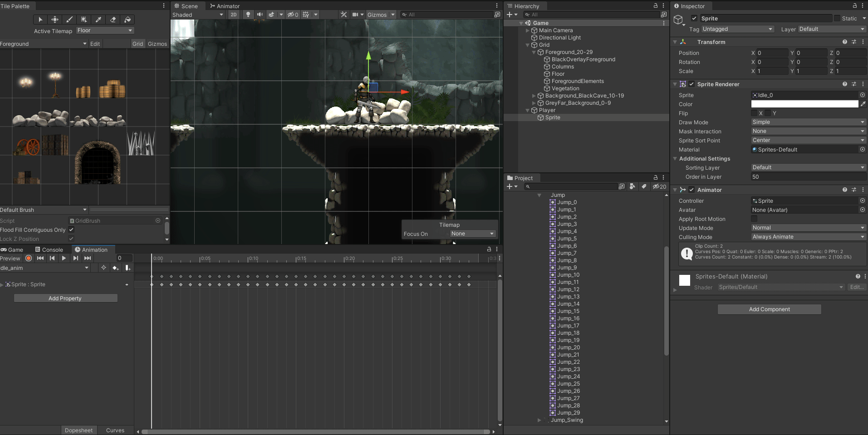Switch to Dopesheet view tab
Image resolution: width=868 pixels, height=435 pixels.
[78, 430]
